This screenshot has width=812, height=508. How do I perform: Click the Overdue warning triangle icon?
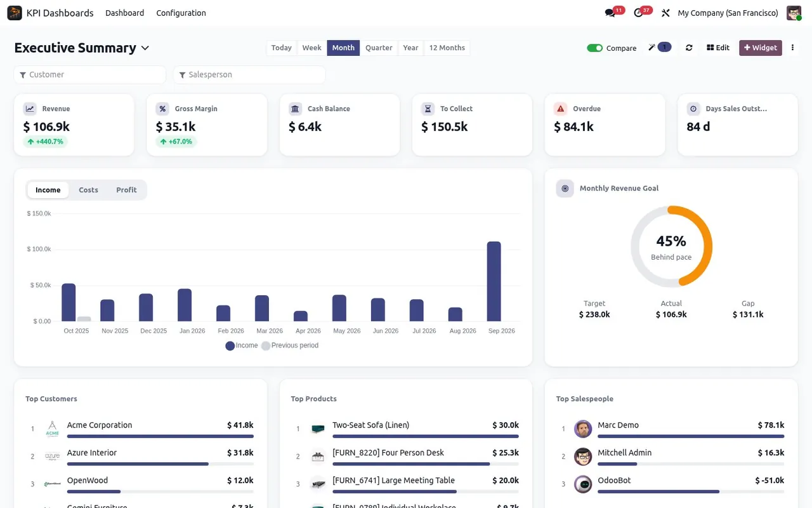click(x=560, y=109)
